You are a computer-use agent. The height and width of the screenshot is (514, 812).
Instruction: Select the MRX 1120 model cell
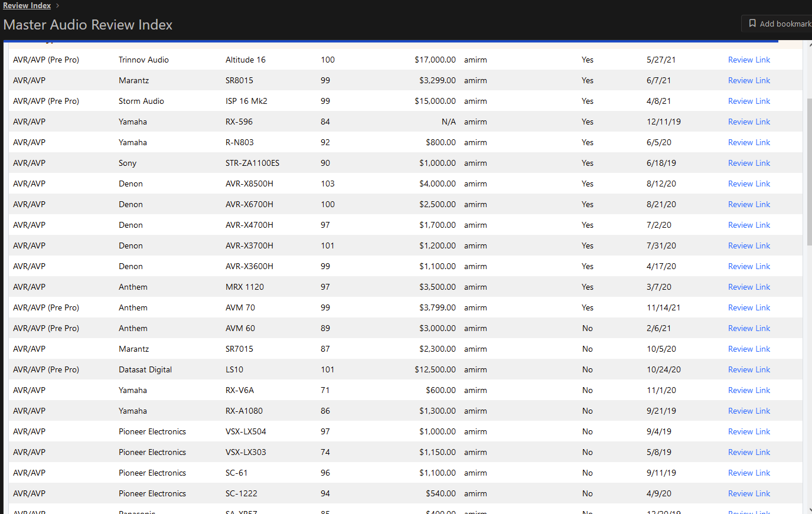[x=244, y=287]
